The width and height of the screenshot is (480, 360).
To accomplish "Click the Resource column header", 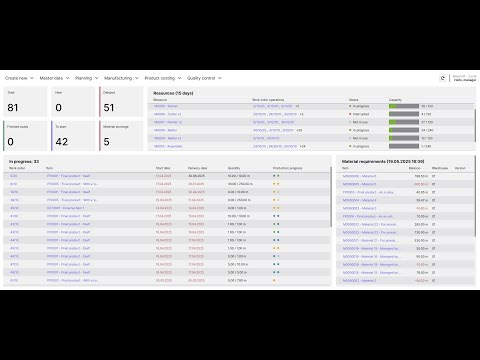I will (160, 100).
